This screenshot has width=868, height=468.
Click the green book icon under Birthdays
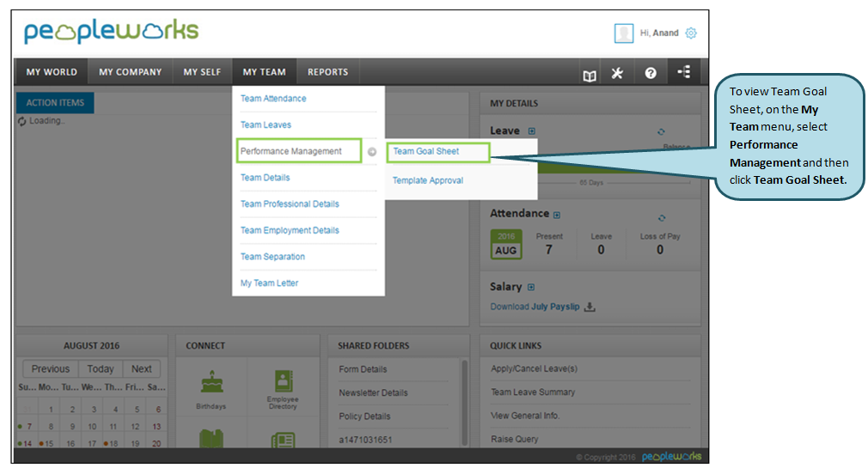(x=211, y=440)
